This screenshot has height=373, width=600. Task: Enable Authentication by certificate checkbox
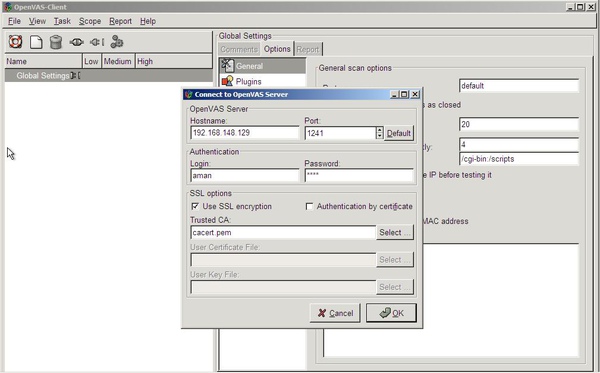309,206
